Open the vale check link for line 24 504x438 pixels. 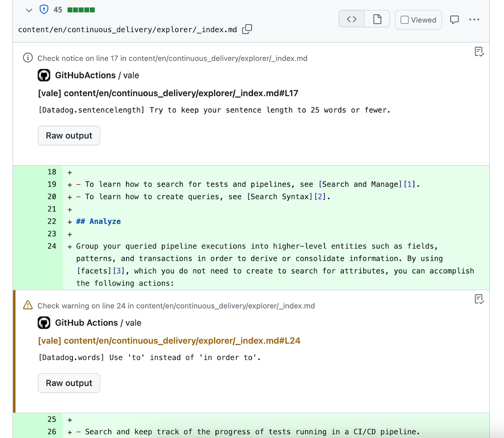tap(169, 340)
